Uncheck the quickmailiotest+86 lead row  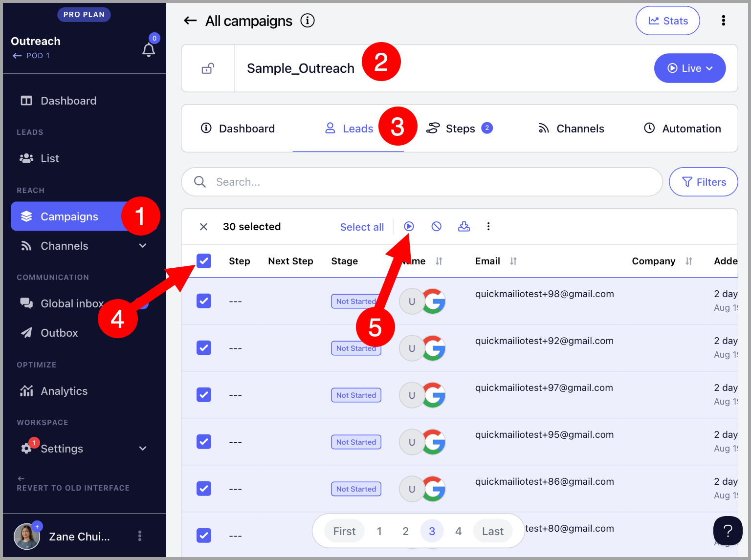(204, 489)
